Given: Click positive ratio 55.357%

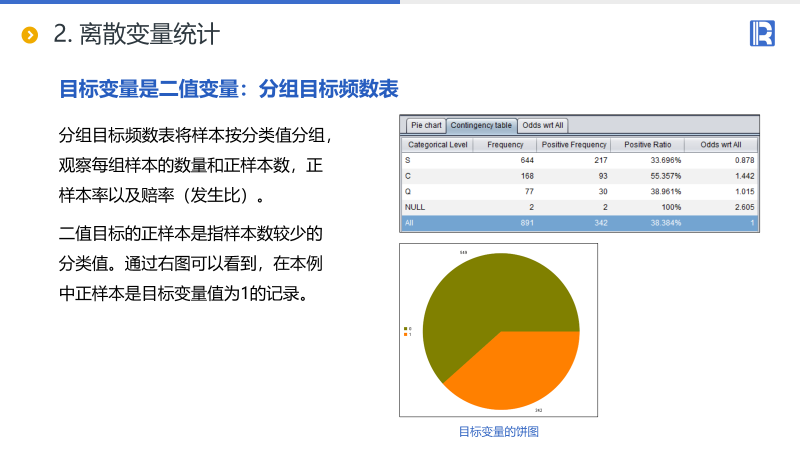Looking at the screenshot, I should click(666, 176).
